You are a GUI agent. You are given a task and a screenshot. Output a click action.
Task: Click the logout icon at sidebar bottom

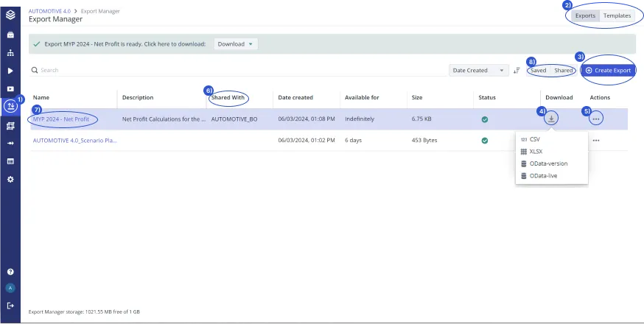(10, 306)
